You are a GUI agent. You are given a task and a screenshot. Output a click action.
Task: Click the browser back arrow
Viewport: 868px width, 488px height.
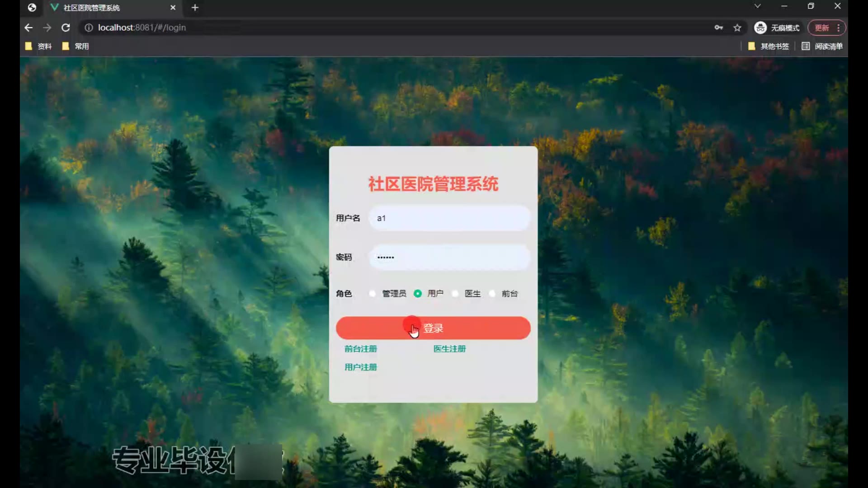[x=28, y=28]
